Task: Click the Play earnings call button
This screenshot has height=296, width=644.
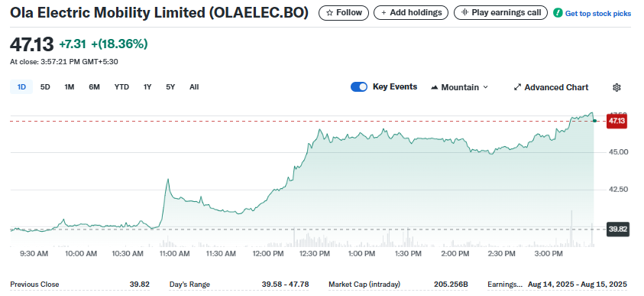Action: point(500,13)
